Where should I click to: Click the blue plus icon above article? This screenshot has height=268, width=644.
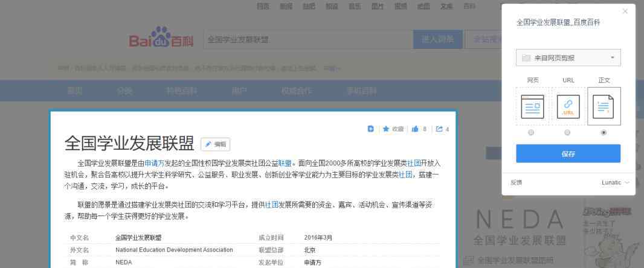tap(370, 129)
